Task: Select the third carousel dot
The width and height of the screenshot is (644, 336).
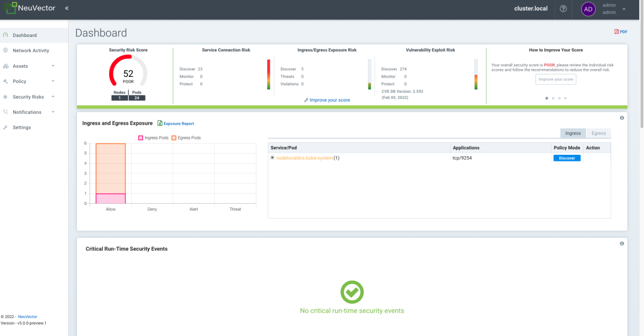Action: 559,98
